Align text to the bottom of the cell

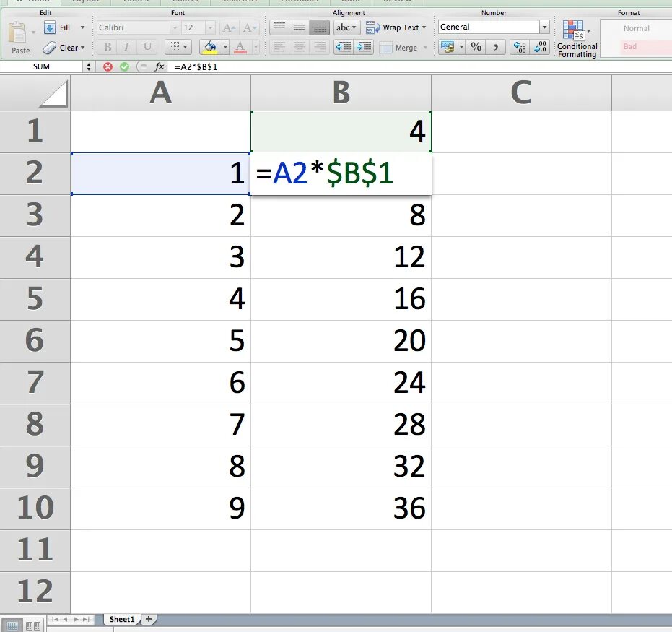(x=319, y=28)
